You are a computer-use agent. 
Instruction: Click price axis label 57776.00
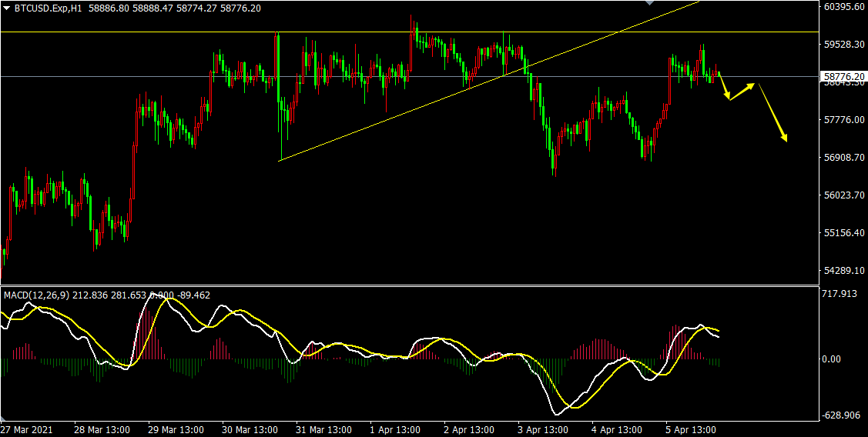click(844, 120)
